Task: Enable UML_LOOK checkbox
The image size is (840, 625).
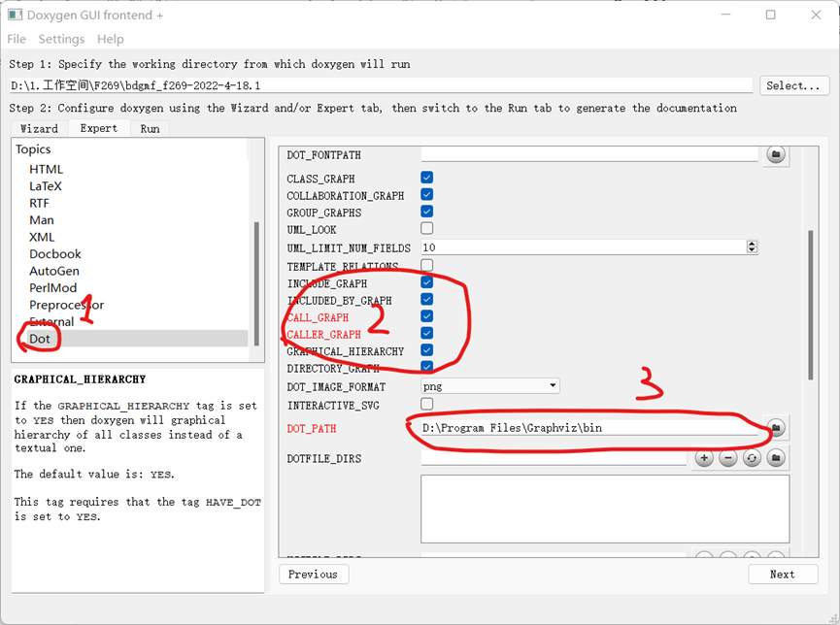Action: point(427,229)
